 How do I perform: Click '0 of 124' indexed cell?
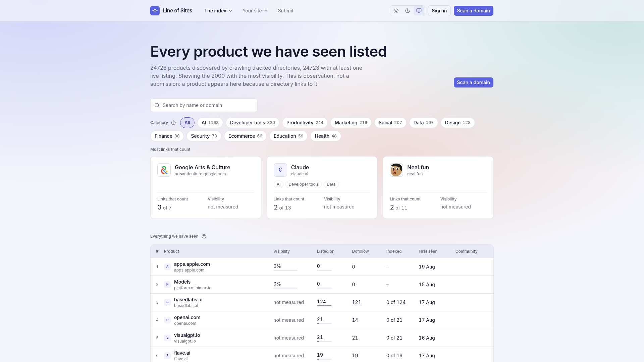point(396,302)
